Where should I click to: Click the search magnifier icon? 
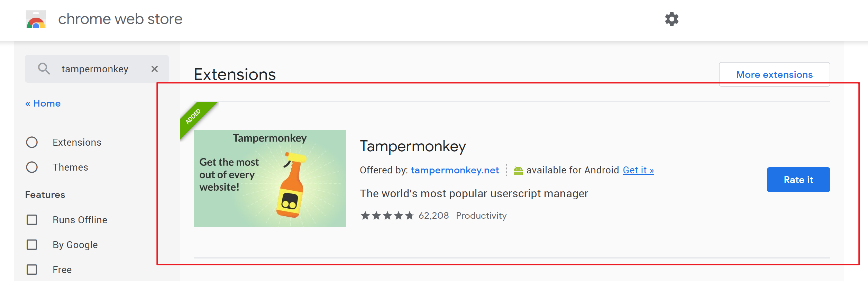coord(44,69)
